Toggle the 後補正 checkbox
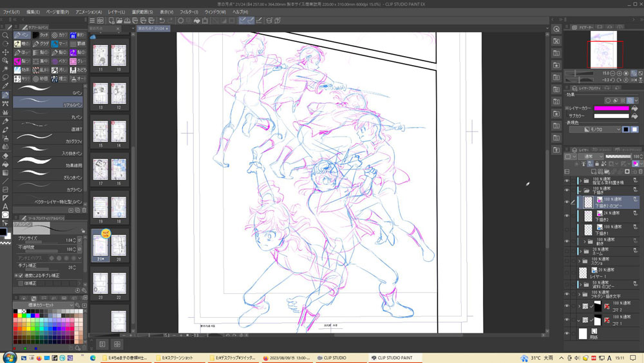 21,283
